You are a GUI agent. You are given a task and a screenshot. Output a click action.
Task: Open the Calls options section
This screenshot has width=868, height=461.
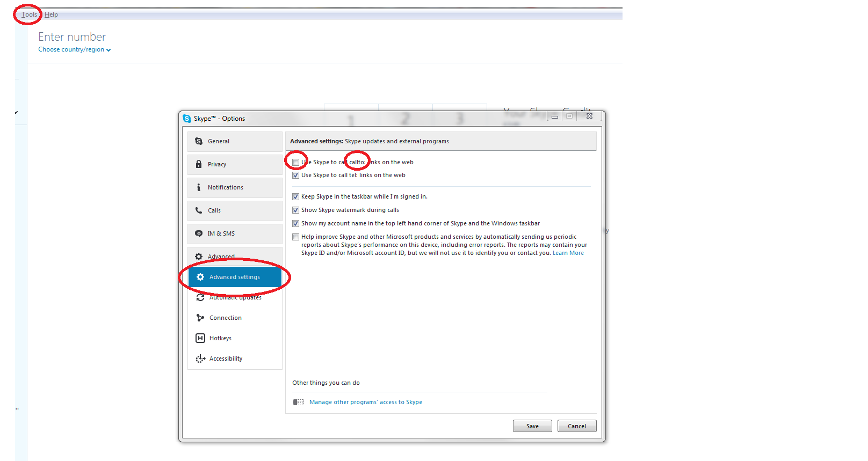[x=235, y=210]
